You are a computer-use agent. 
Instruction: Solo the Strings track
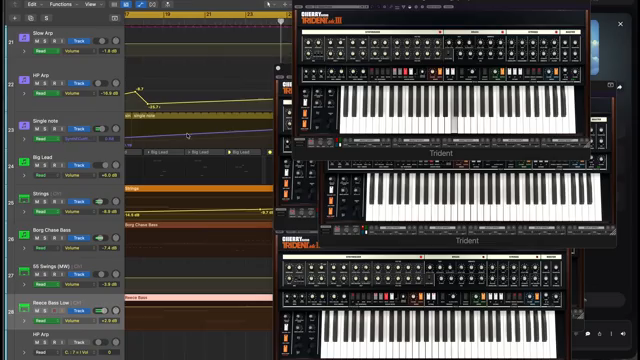pos(45,202)
